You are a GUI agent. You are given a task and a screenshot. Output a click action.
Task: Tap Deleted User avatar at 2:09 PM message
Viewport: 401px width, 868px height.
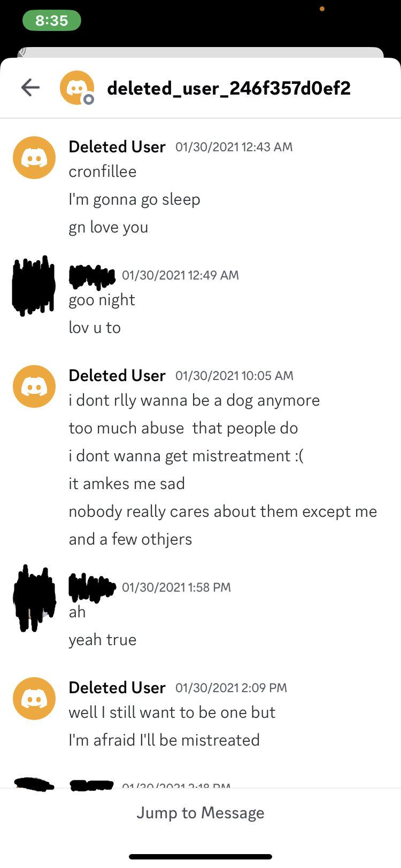(x=34, y=699)
